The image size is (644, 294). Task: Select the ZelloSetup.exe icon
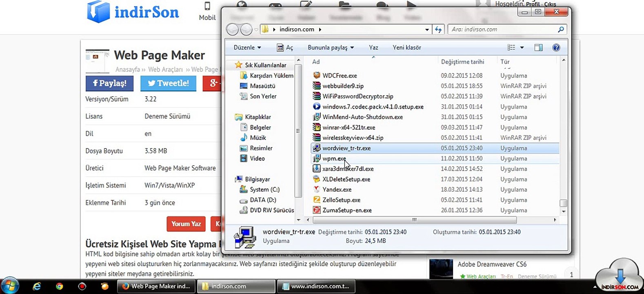click(x=316, y=200)
